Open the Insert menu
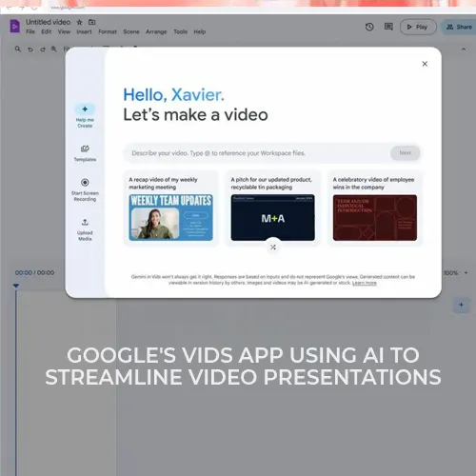Screen dimensions: 476x476 (84, 31)
